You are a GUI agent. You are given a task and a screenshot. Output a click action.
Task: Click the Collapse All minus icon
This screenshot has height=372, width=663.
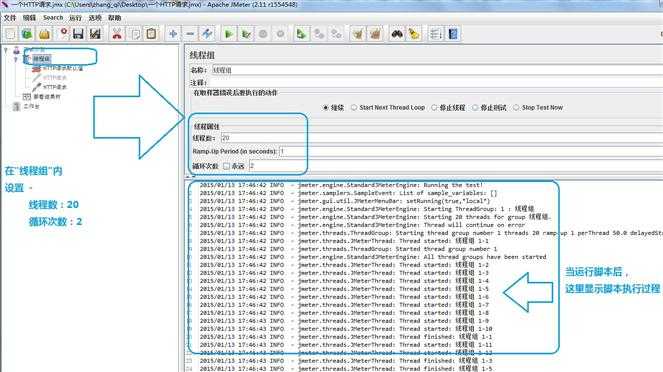tap(190, 34)
